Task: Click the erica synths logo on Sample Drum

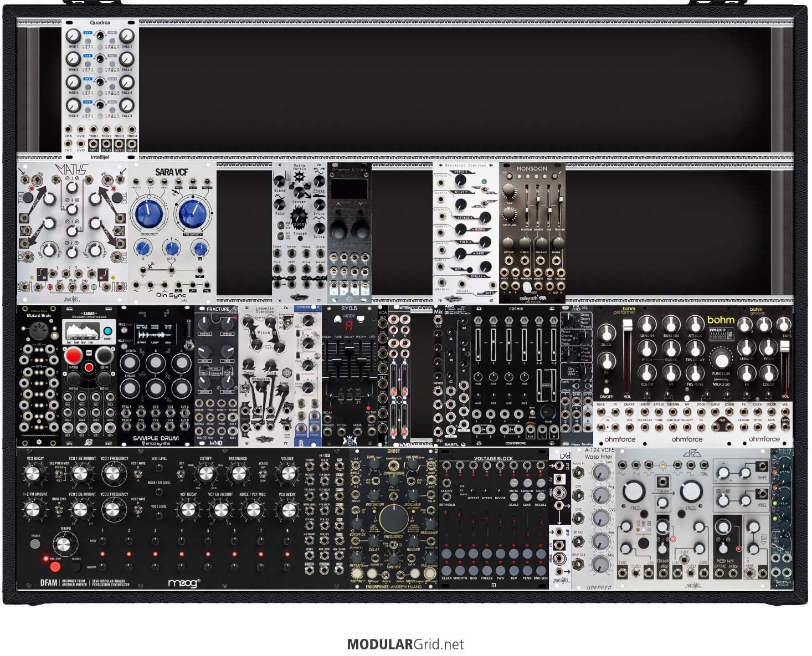Action: [x=156, y=443]
